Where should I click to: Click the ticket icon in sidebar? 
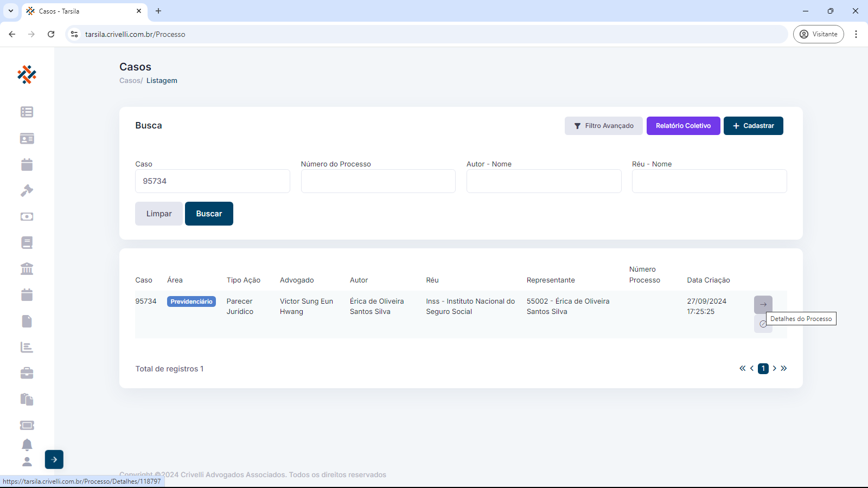[x=27, y=425]
